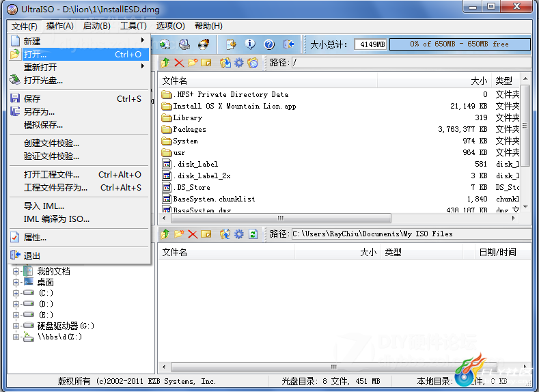Click the question mark help icon

pos(269,44)
